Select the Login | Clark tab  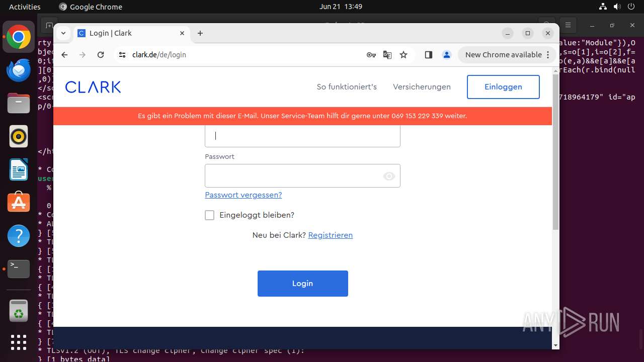coord(132,33)
